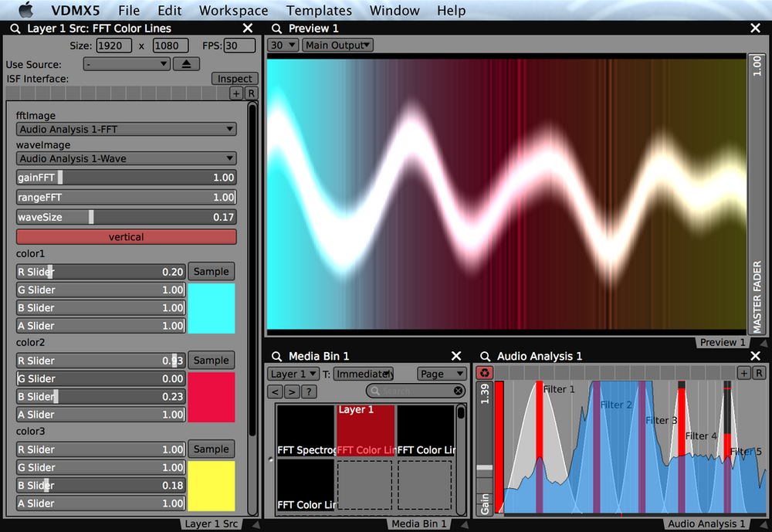Open the Workspace menu
The width and height of the screenshot is (772, 532).
click(233, 10)
